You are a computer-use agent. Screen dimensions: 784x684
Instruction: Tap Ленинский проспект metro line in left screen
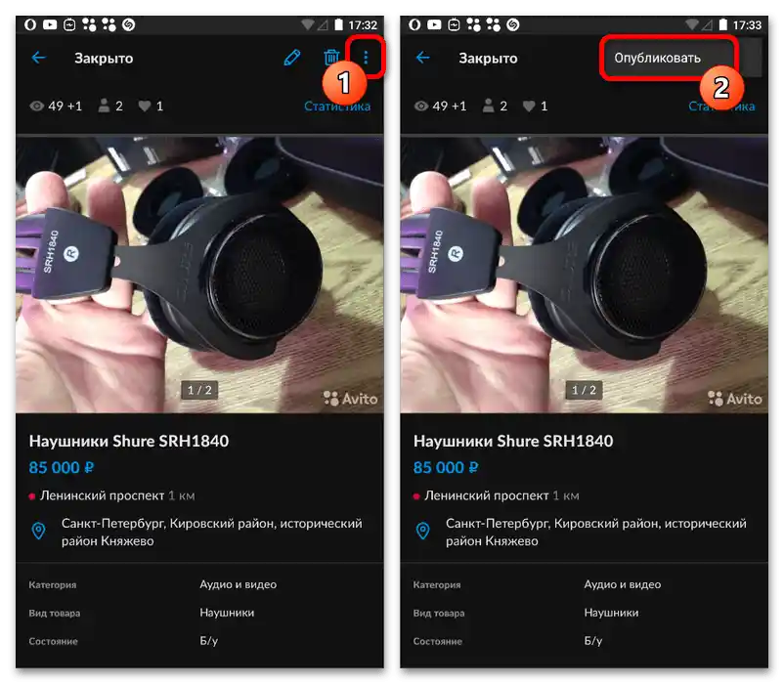(112, 495)
